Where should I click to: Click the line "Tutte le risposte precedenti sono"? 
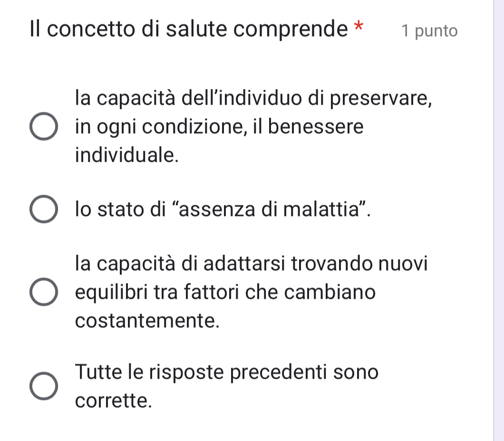227,372
